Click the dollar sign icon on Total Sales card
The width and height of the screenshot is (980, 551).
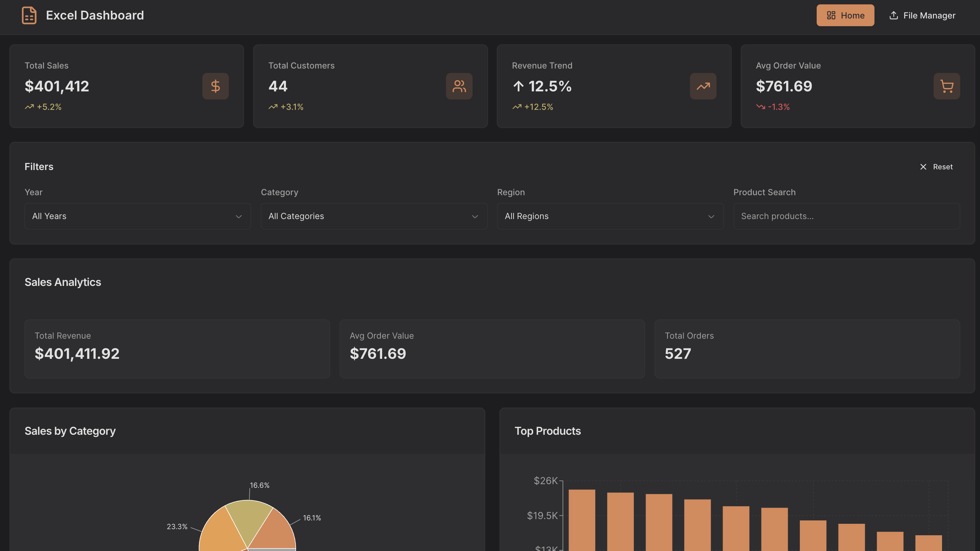(215, 86)
